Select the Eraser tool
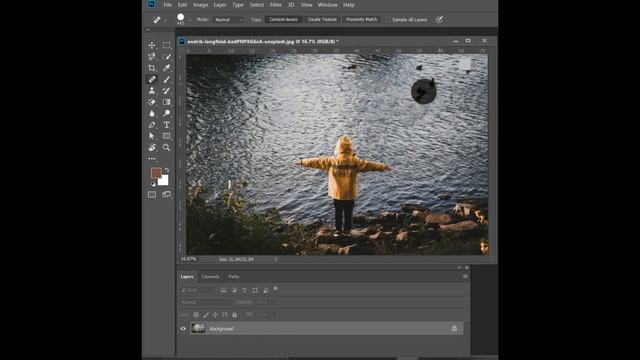Screen dimensions: 640x360 [x=152, y=102]
